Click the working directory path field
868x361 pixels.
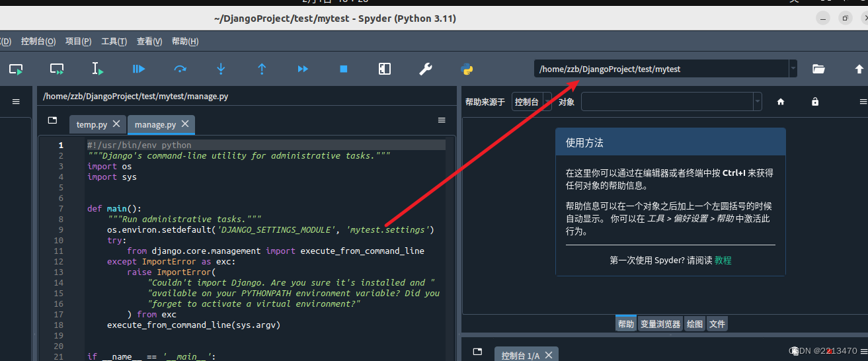661,69
